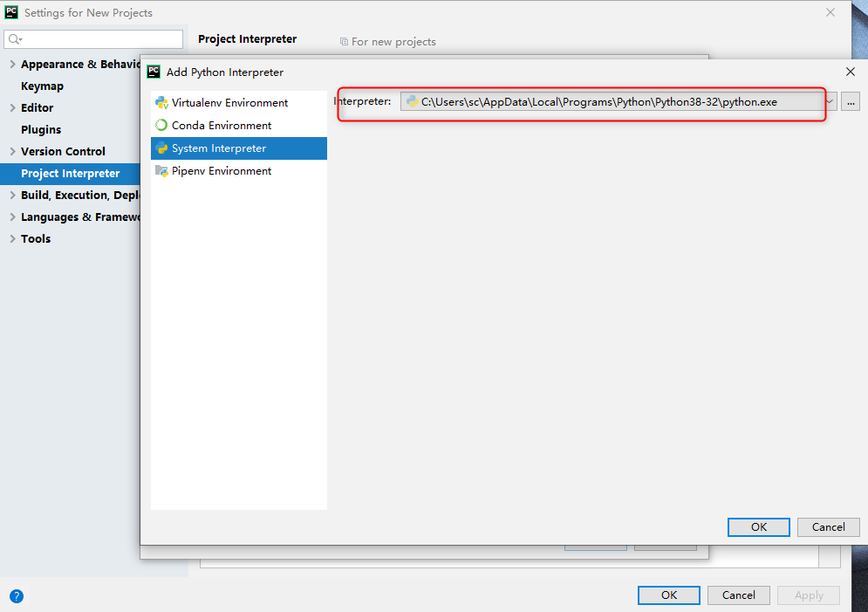Click the Conda green circle icon
The height and width of the screenshot is (612, 868).
point(161,125)
